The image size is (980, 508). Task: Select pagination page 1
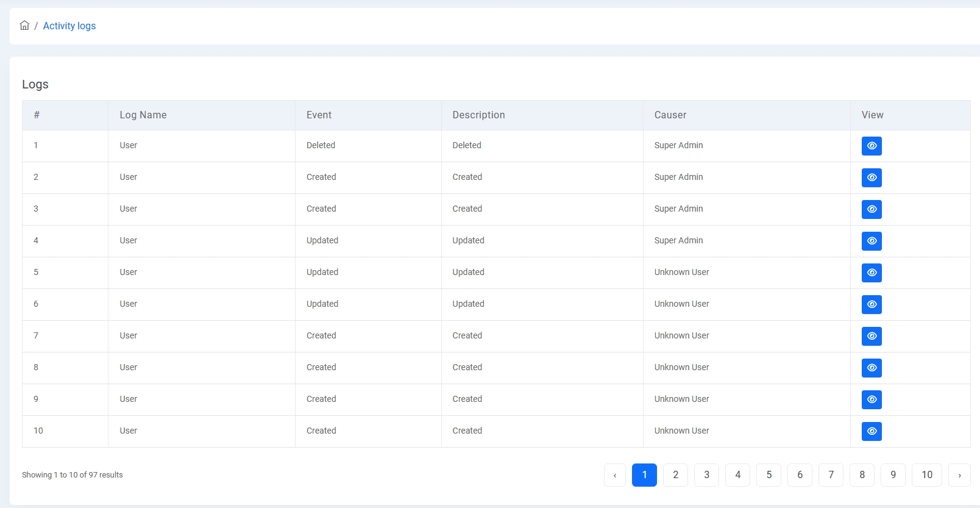click(644, 475)
